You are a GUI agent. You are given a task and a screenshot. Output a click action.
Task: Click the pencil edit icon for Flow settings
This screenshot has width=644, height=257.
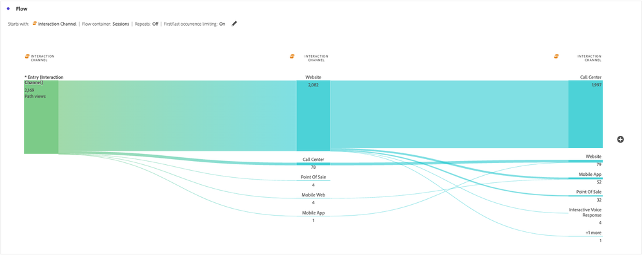tap(234, 24)
